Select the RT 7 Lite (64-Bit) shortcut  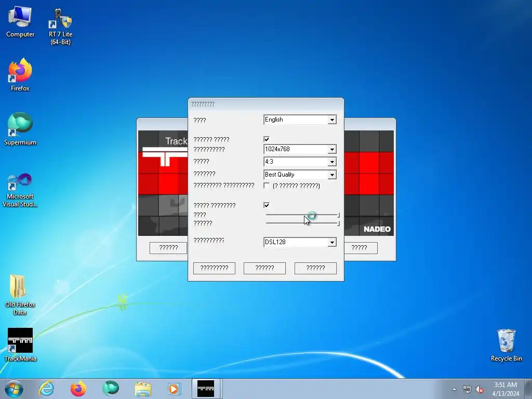60,26
